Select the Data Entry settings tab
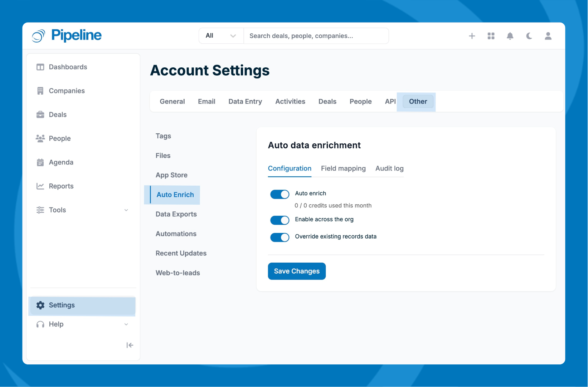Viewport: 588px width, 387px height. pos(245,101)
